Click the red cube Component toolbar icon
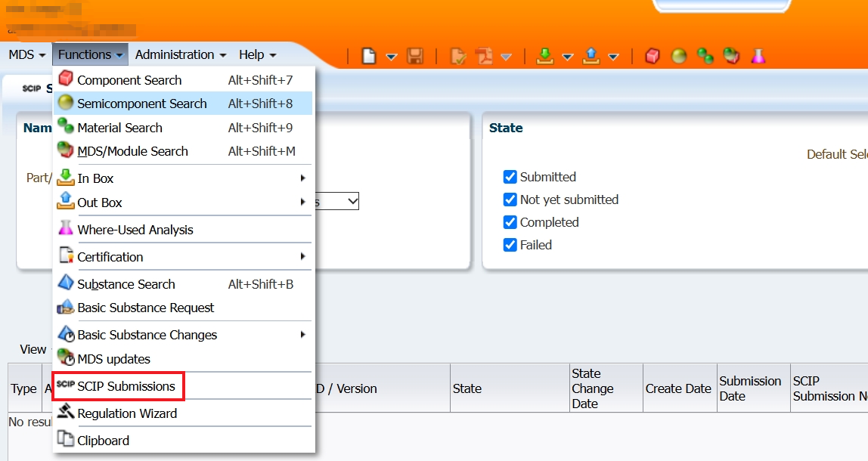Screen dimensions: 868x461 tap(653, 56)
